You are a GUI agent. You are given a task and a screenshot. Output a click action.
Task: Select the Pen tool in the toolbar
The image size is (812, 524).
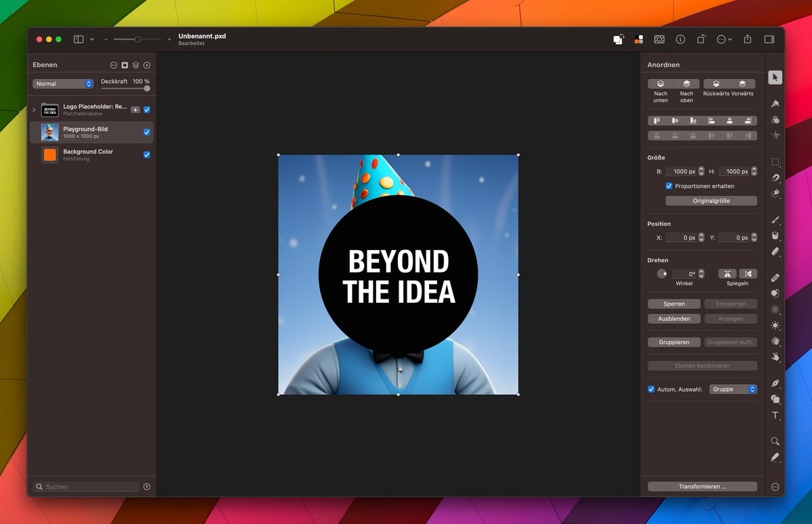point(775,383)
